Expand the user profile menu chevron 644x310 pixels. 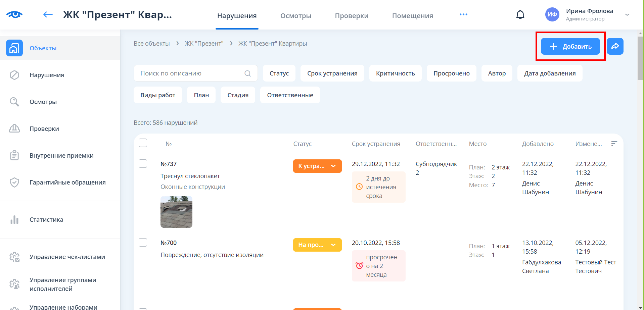627,15
